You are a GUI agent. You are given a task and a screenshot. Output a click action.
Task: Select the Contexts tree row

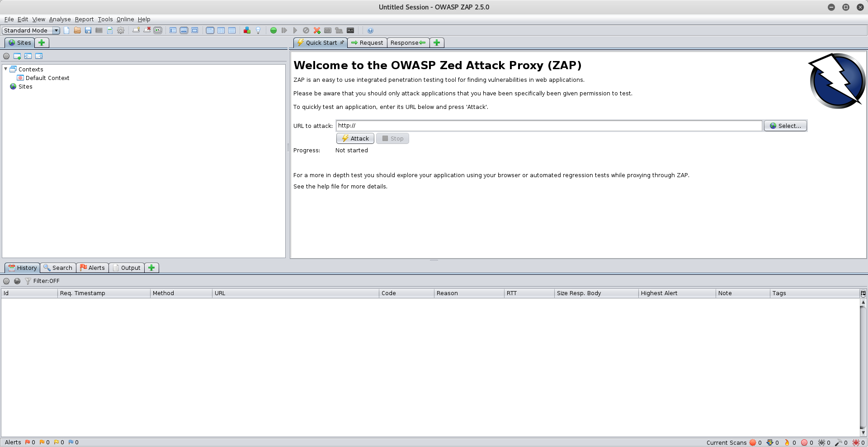(x=26, y=69)
